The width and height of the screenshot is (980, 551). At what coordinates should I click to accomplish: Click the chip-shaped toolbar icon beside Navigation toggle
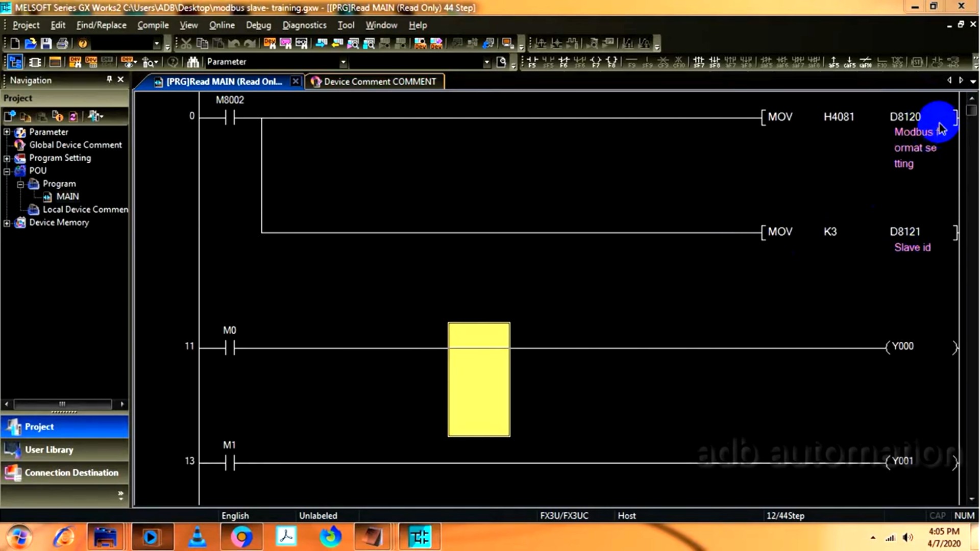35,62
